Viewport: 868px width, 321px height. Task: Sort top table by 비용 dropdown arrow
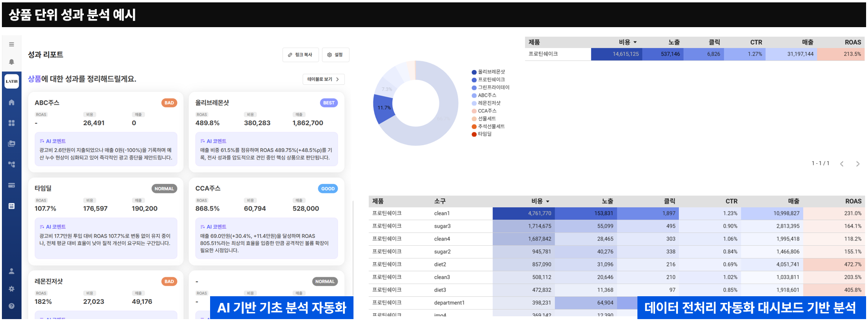pos(635,42)
